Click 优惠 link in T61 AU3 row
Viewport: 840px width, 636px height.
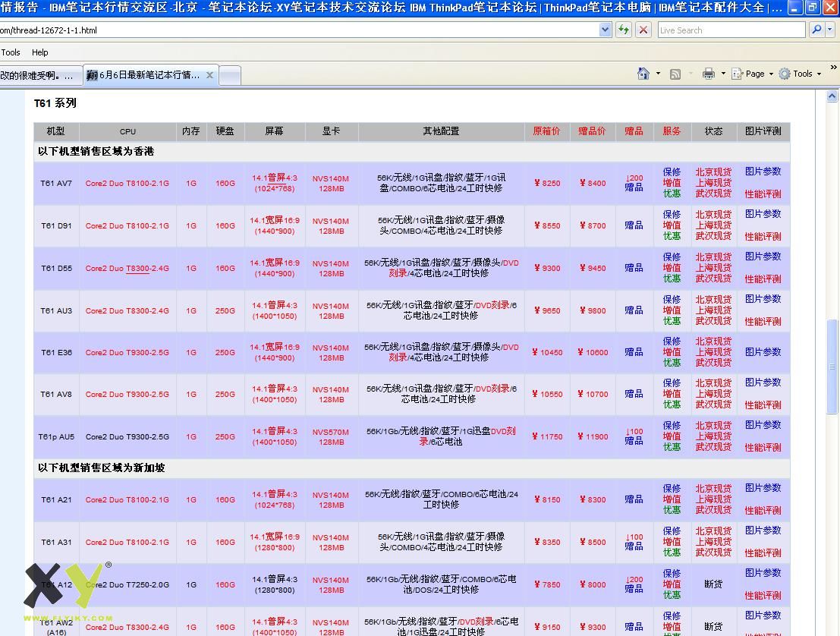click(x=672, y=321)
